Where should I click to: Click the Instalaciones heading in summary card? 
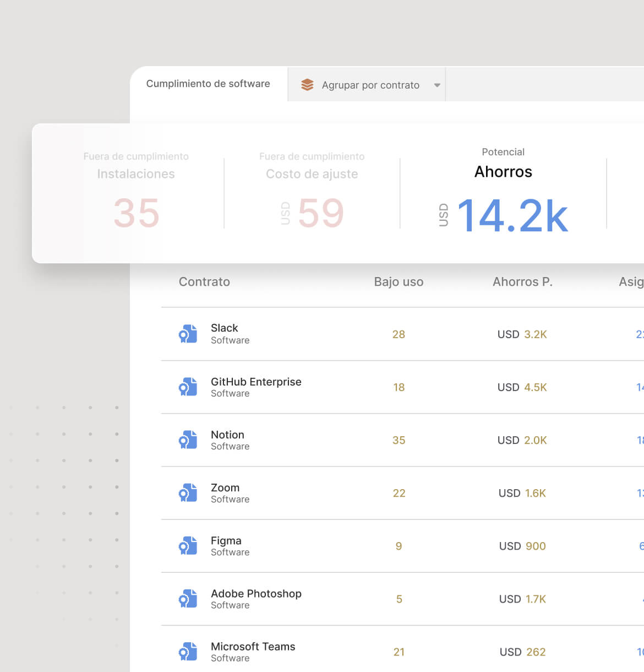[136, 174]
